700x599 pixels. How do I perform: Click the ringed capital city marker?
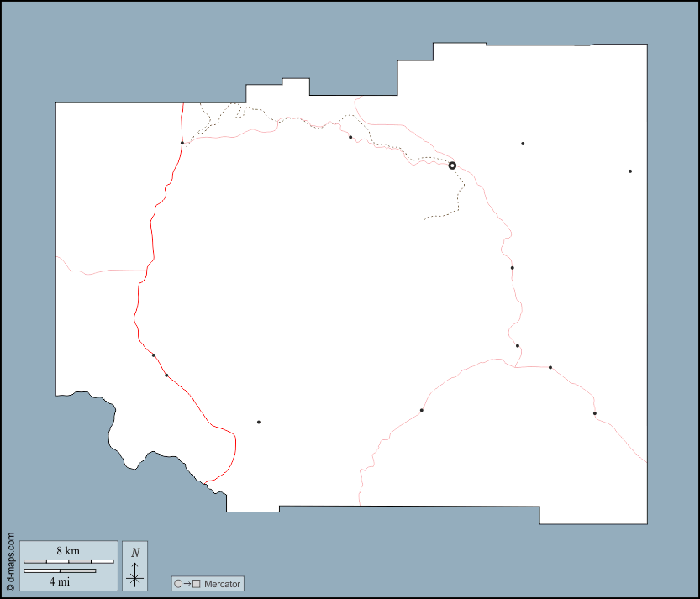[452, 166]
